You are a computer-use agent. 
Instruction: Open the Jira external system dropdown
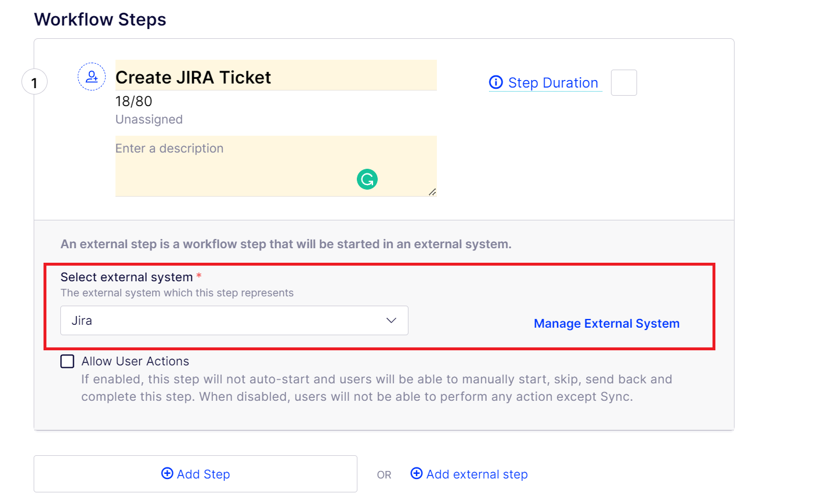tap(234, 320)
